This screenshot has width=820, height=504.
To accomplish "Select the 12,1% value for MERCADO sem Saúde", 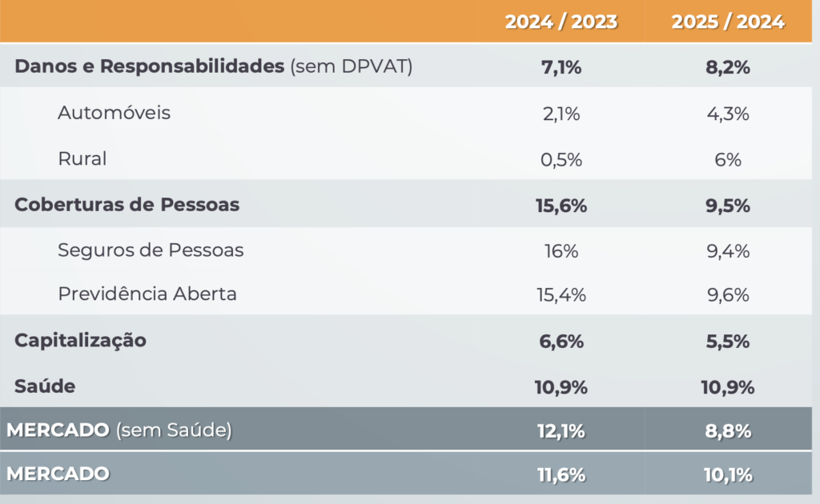I will 561,432.
